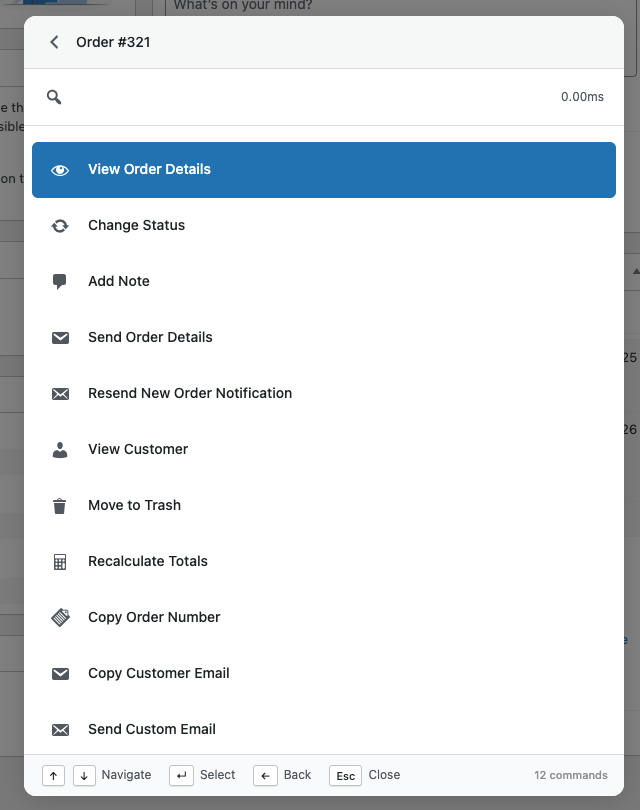Click the refresh arrows icon for Change Status

(x=60, y=226)
